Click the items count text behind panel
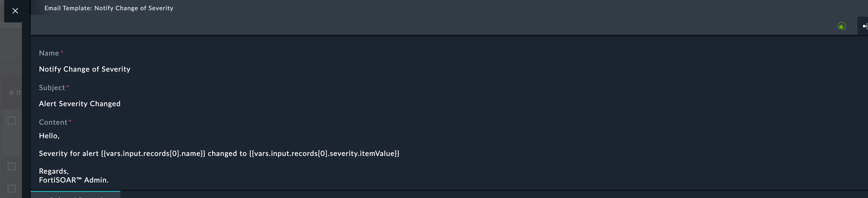This screenshot has height=198, width=868. coord(15,92)
